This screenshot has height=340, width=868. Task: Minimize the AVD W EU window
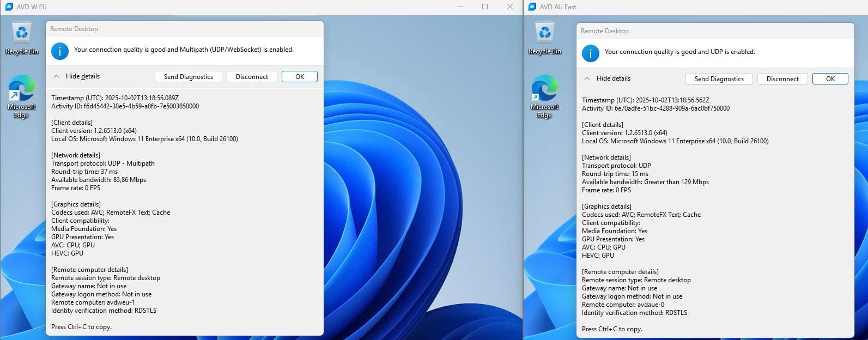tap(460, 7)
